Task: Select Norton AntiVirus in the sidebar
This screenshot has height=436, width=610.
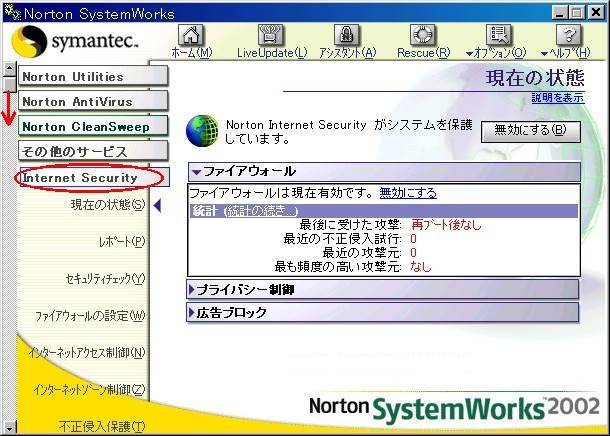Action: coord(93,101)
